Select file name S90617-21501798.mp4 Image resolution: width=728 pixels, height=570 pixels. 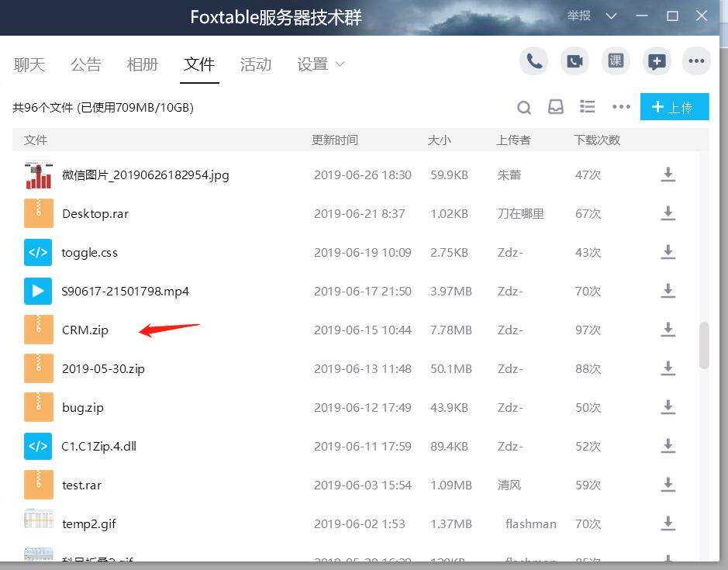click(x=126, y=292)
